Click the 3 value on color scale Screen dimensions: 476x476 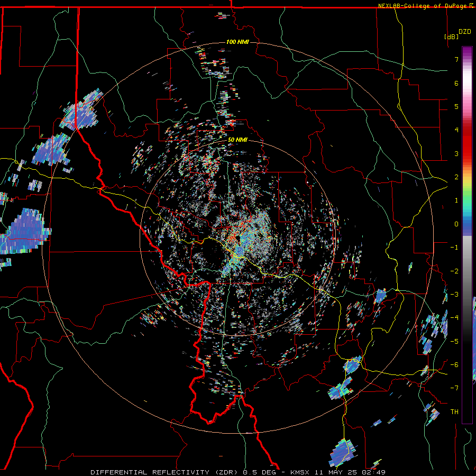[456, 153]
